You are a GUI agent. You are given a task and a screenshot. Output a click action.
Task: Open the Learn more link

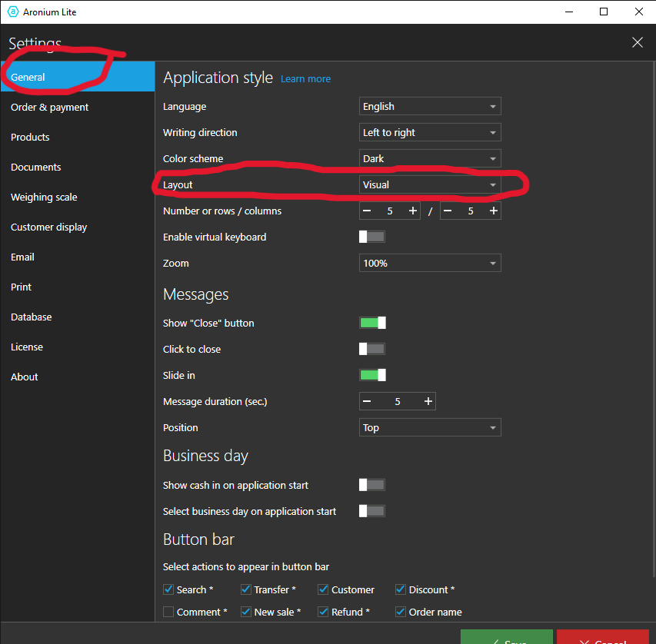(305, 79)
